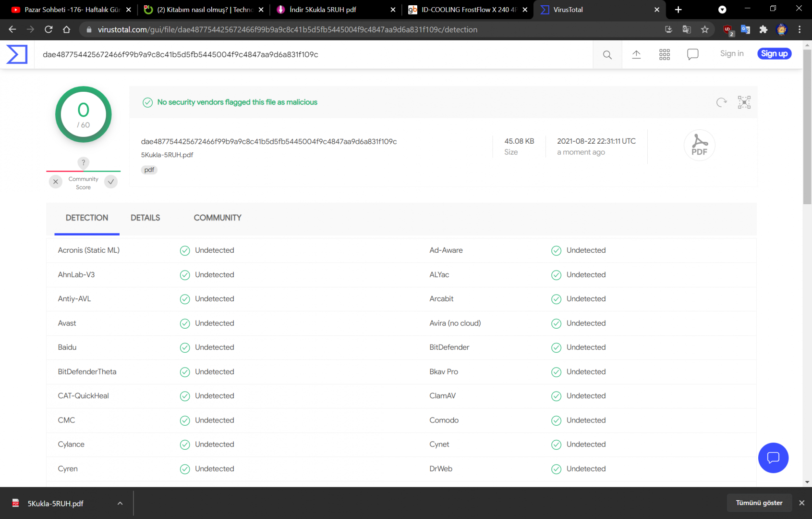
Task: Open the COMMUNITY tab
Action: (x=217, y=218)
